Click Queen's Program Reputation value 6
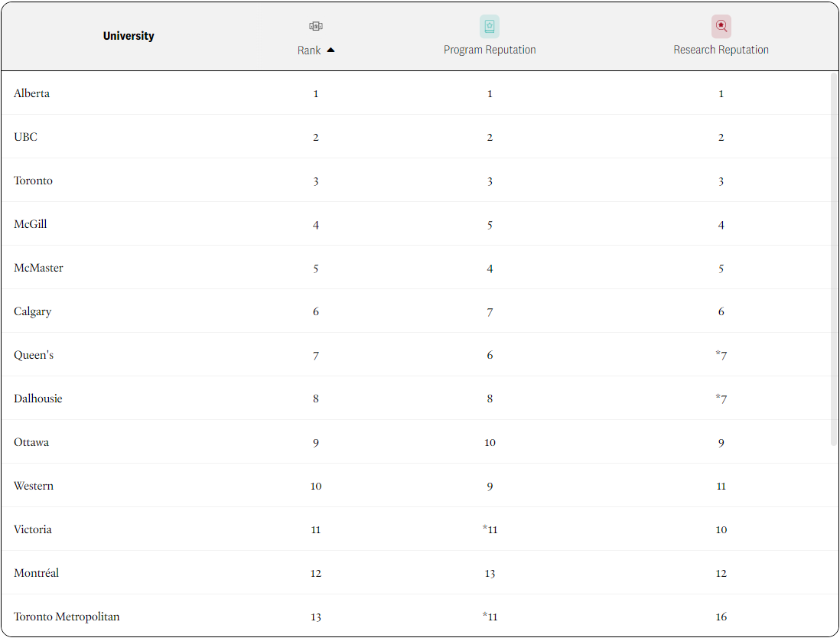 click(490, 355)
